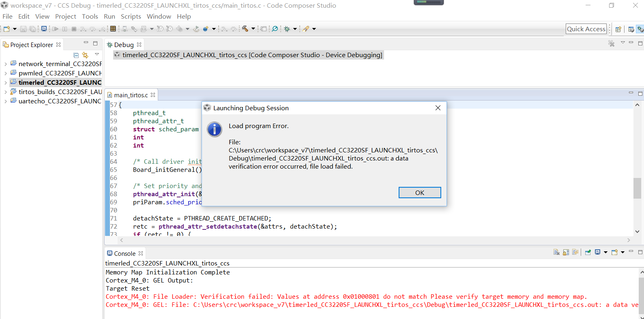Open the Open Console dropdown arrow

point(623,252)
